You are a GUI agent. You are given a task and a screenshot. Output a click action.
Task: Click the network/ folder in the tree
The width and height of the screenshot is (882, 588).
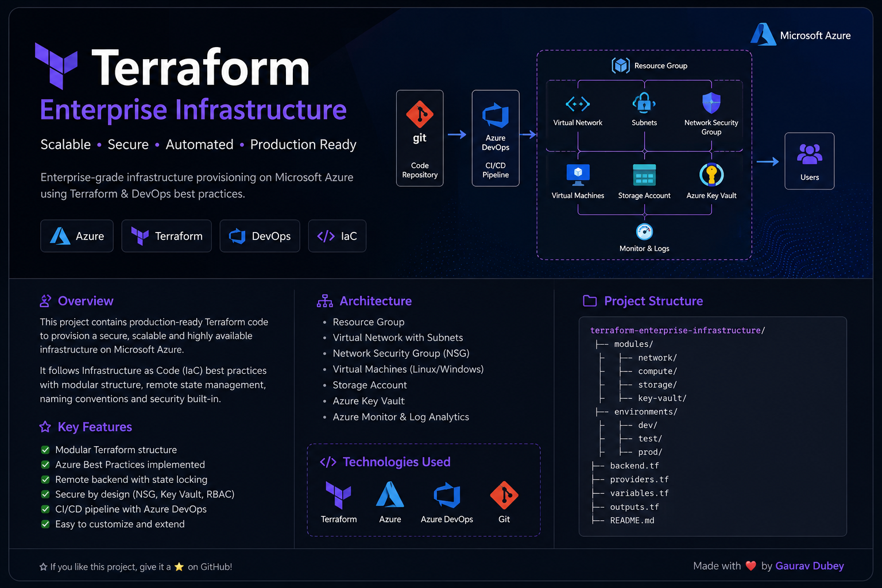pyautogui.click(x=657, y=358)
